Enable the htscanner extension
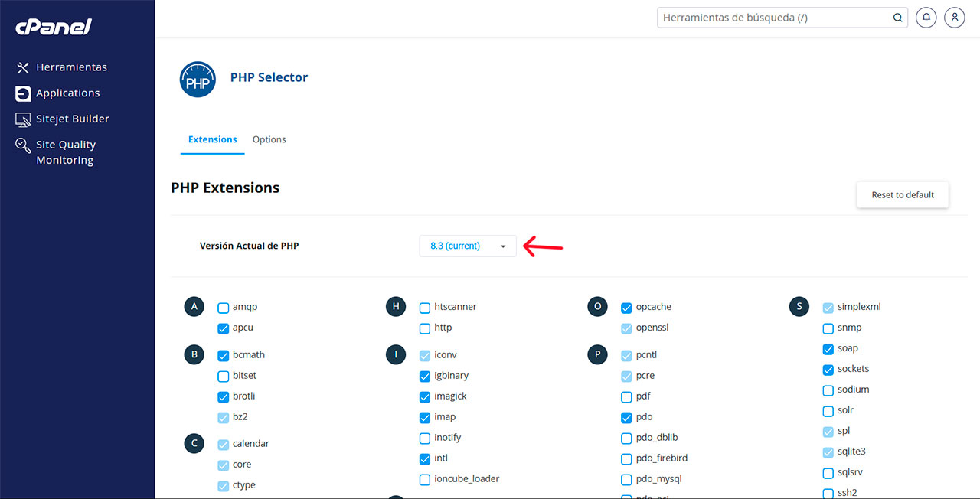 coord(425,308)
